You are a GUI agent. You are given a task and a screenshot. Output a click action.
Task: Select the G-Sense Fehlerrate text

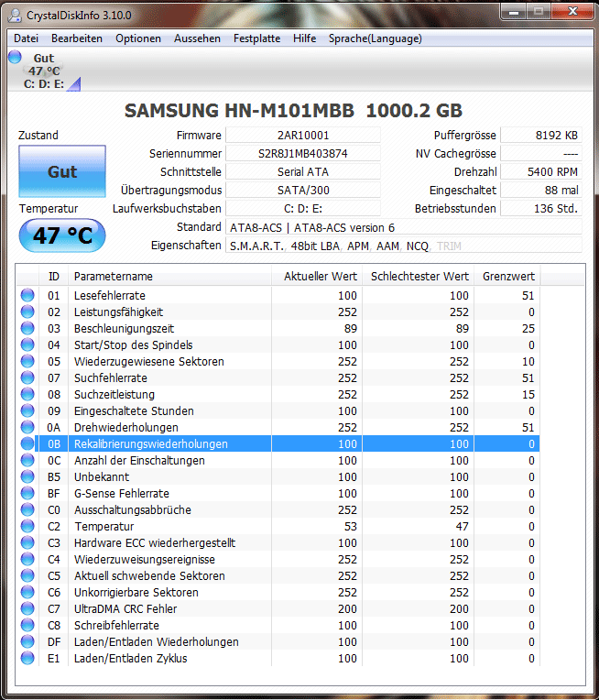(x=122, y=493)
